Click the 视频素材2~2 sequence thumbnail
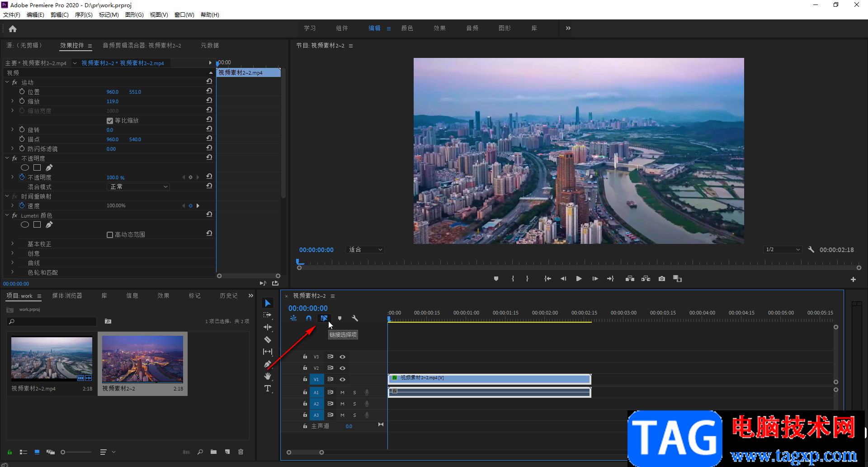The width and height of the screenshot is (868, 467). click(142, 359)
